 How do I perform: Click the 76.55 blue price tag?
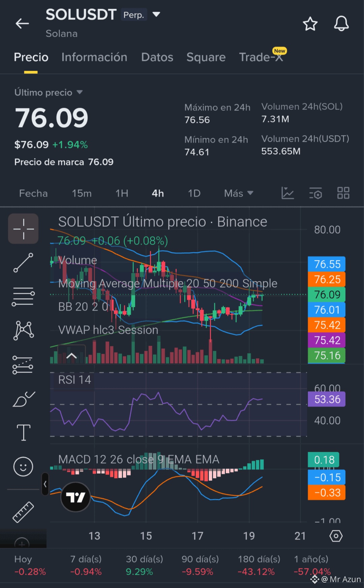(x=327, y=264)
